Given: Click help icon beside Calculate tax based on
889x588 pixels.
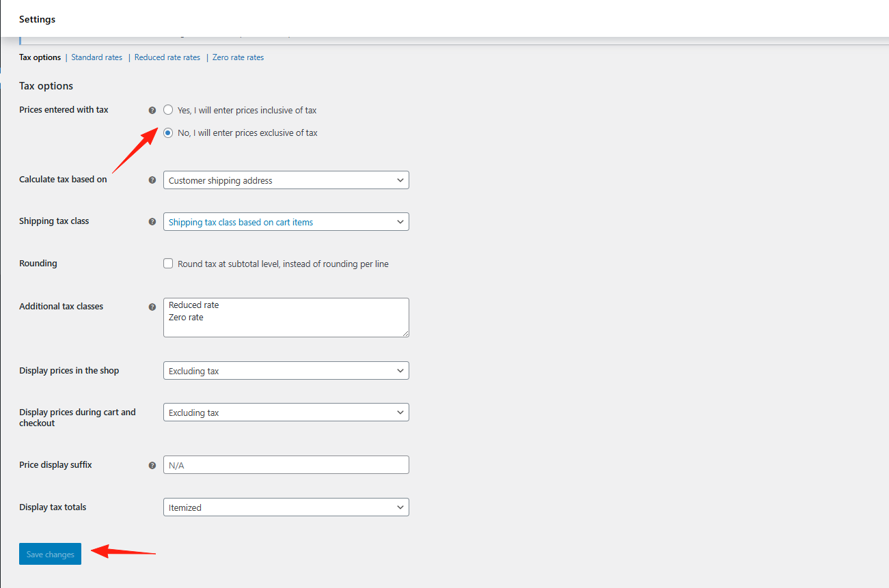Looking at the screenshot, I should click(152, 180).
